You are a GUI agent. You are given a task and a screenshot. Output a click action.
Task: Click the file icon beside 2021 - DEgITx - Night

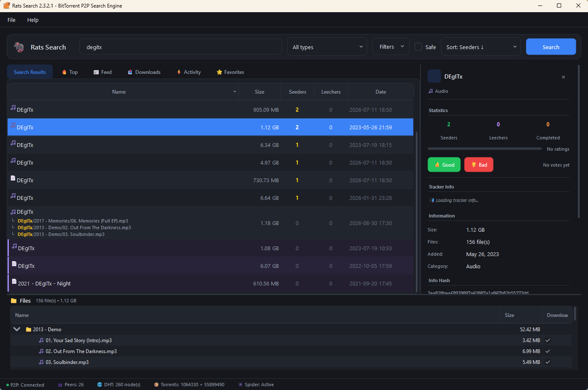click(x=14, y=282)
